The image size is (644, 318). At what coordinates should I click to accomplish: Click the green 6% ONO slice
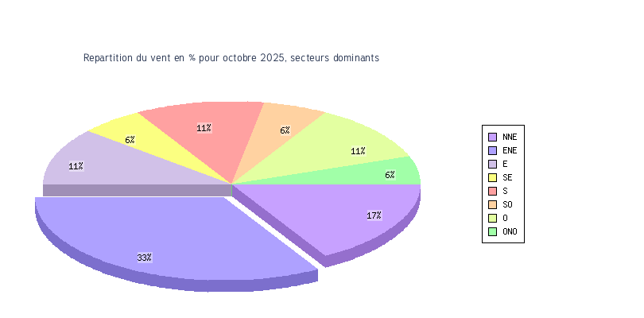click(x=398, y=173)
